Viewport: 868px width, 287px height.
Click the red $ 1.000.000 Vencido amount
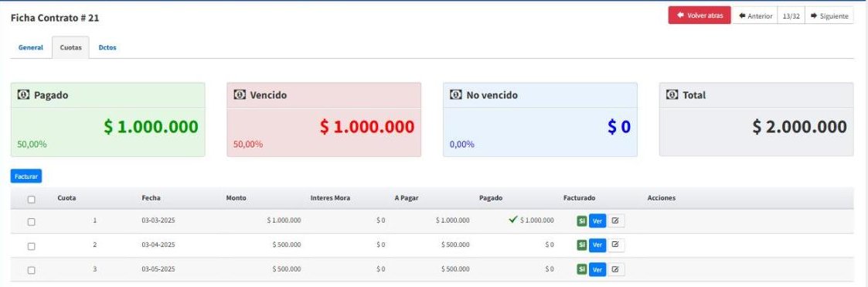[x=367, y=127]
